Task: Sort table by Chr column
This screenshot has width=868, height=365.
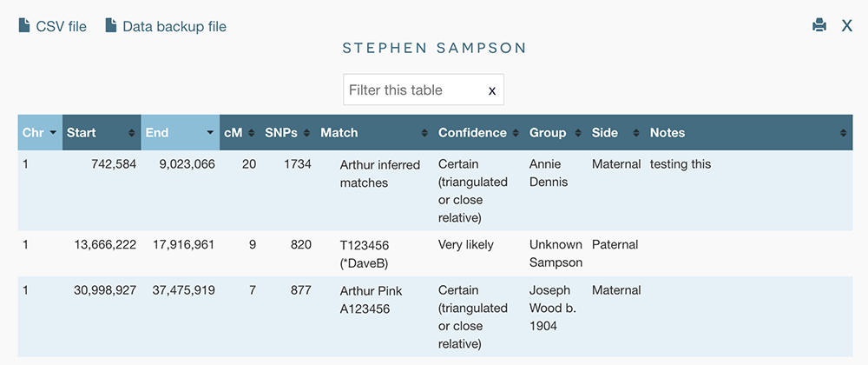Action: pyautogui.click(x=40, y=133)
